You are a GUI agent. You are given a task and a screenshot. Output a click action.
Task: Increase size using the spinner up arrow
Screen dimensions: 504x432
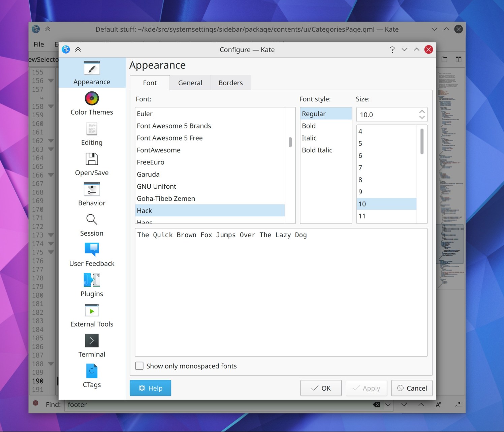pyautogui.click(x=421, y=111)
